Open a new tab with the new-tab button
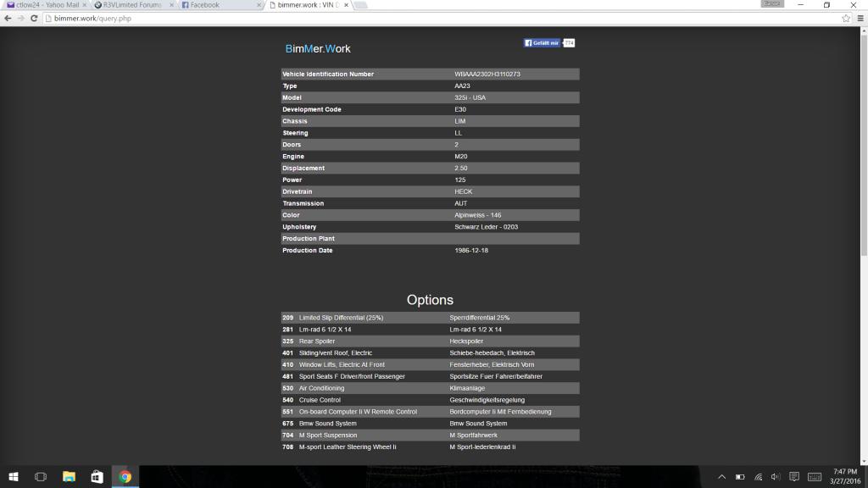 click(360, 5)
